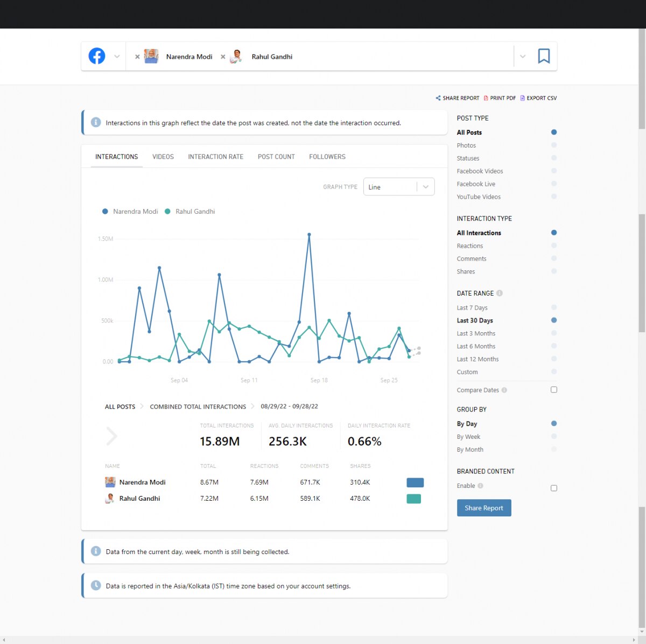Expand the account search dropdown arrow
Screen dimensions: 646x644
[x=522, y=57]
